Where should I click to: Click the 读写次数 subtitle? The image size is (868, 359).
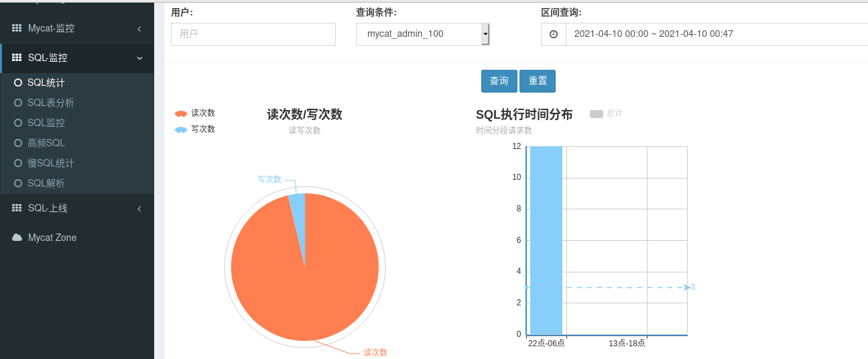click(304, 130)
